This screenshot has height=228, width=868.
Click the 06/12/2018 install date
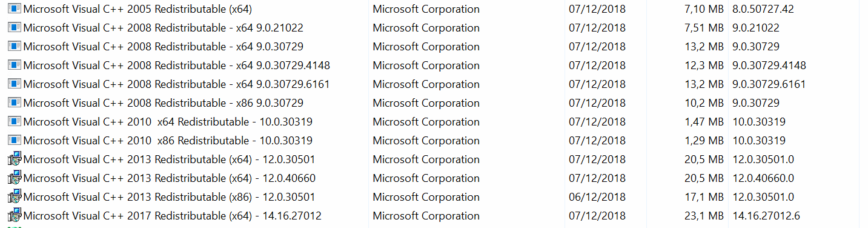click(x=597, y=197)
